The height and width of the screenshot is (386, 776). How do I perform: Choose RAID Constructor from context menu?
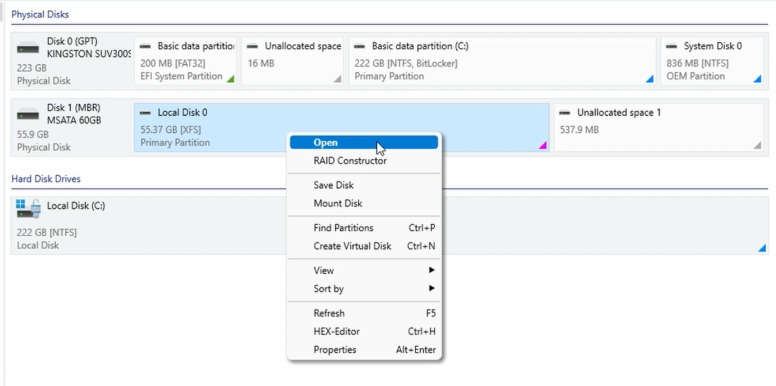click(364, 161)
